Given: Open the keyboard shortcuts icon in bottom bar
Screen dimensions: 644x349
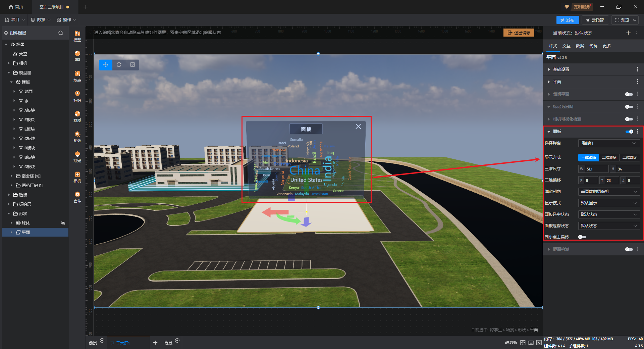Looking at the screenshot, I should click(531, 343).
